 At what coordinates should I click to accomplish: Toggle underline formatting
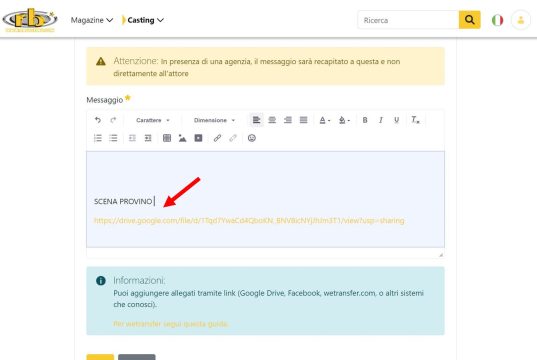(x=397, y=120)
